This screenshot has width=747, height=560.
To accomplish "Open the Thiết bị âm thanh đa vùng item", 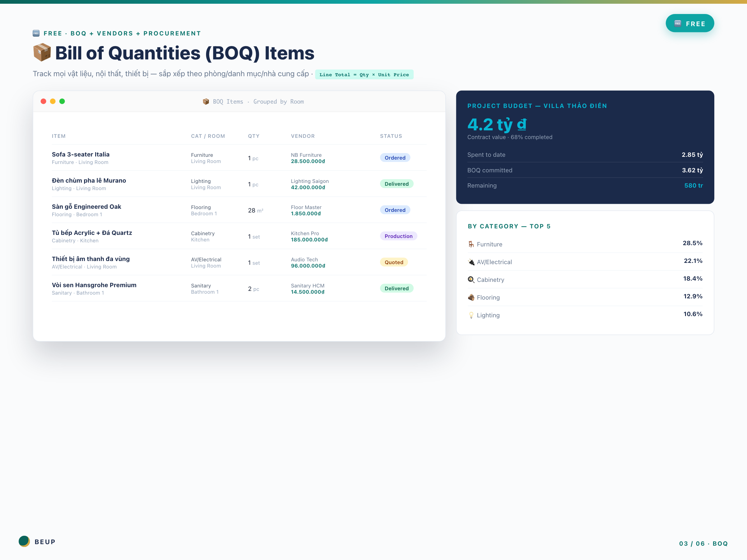I will click(91, 259).
